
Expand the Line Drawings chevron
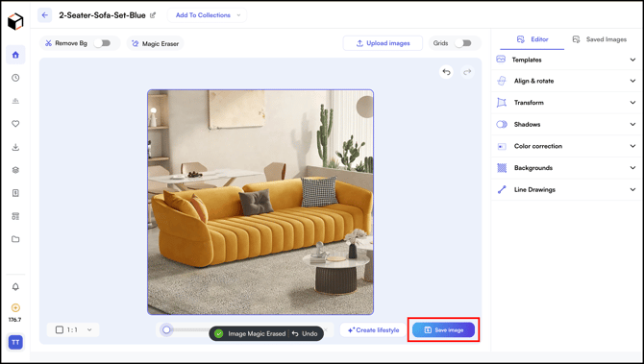click(x=632, y=189)
